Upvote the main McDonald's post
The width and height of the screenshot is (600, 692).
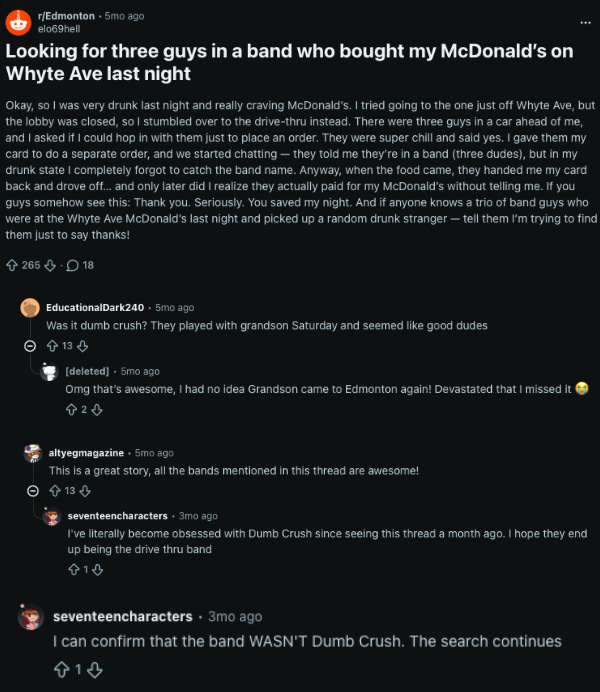(12, 265)
